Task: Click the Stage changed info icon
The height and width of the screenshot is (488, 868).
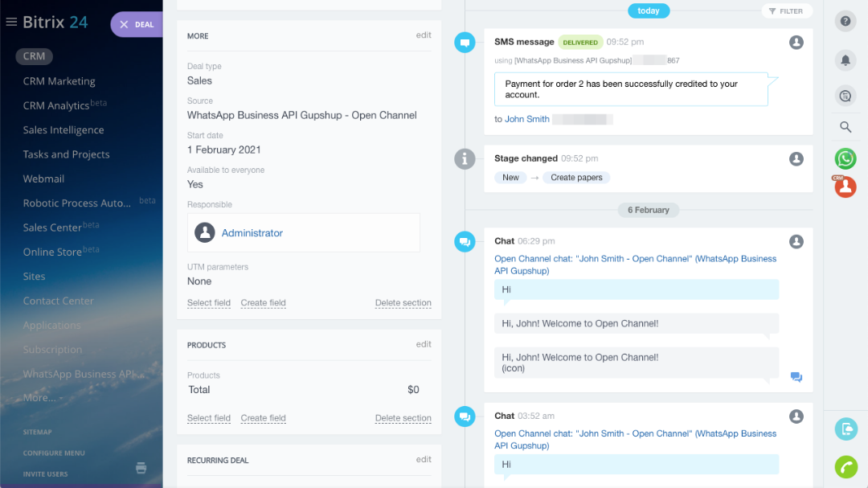Action: coord(465,159)
